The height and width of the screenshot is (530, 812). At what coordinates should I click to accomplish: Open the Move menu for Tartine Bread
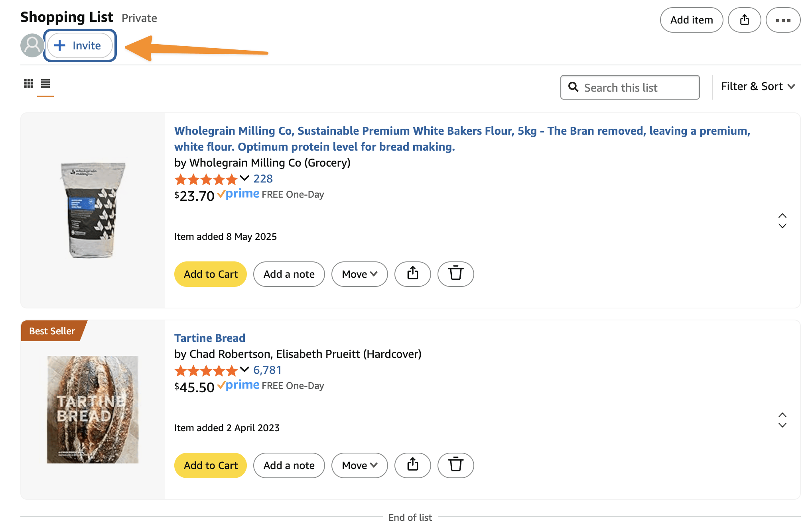359,465
